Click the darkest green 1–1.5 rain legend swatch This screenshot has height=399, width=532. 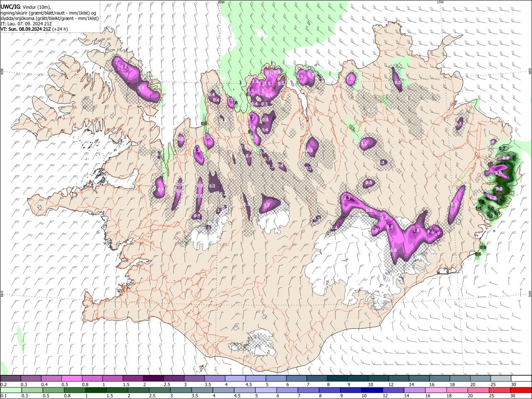pyautogui.click(x=96, y=390)
